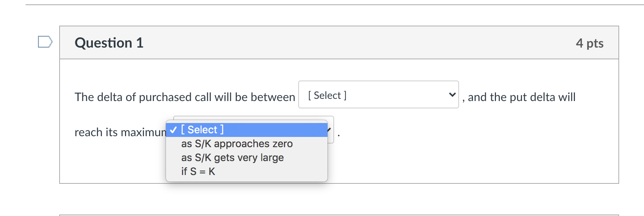Select 'as S/K gets very large' option
644x216 pixels.
point(232,157)
